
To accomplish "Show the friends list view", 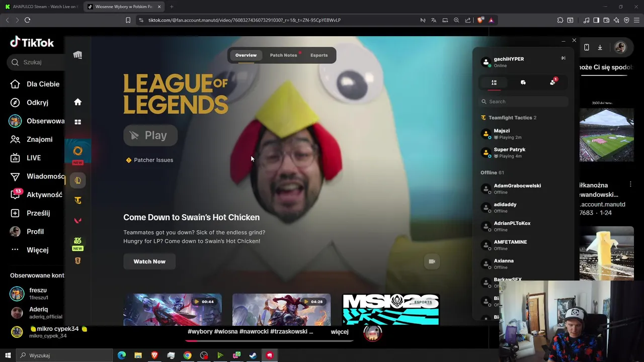I will 494,82.
